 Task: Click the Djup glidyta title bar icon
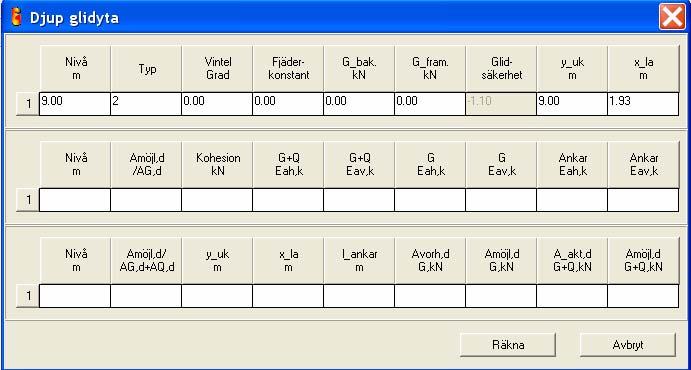tap(16, 18)
